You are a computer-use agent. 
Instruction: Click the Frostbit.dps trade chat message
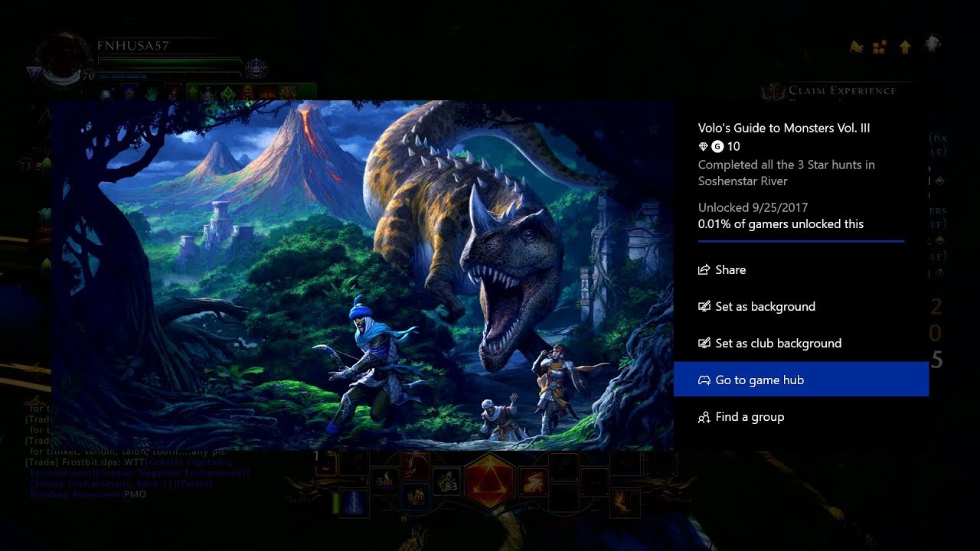138,478
